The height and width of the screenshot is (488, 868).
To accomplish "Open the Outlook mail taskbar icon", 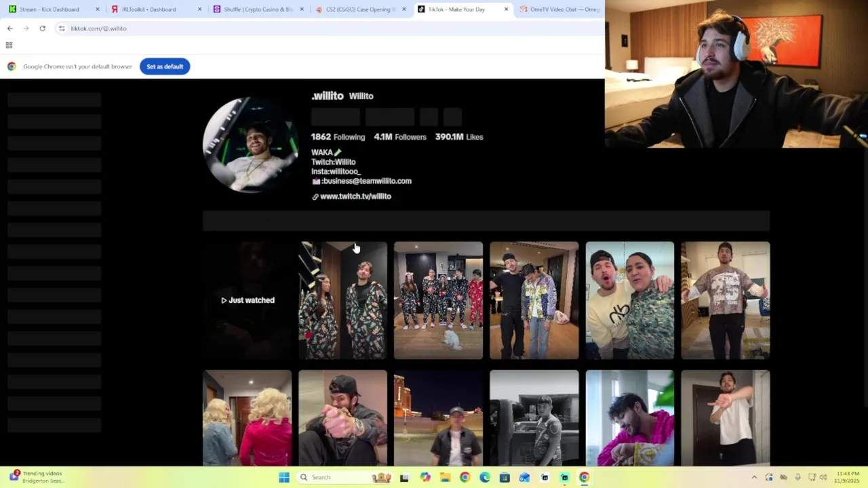I will coord(524,477).
